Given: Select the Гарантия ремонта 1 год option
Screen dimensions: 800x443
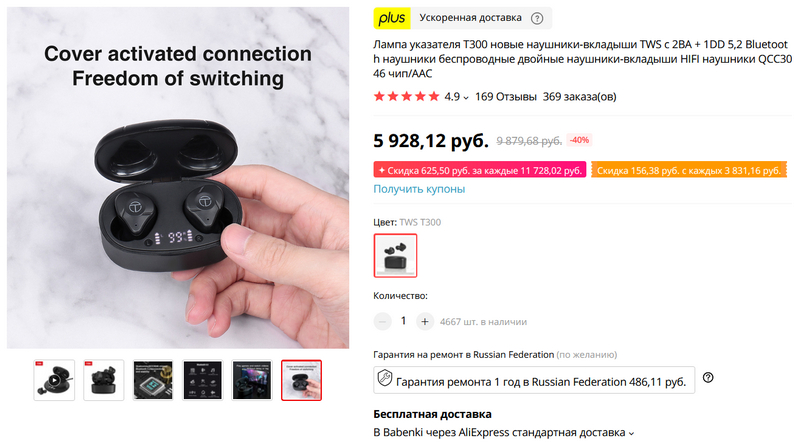Looking at the screenshot, I should 534,380.
